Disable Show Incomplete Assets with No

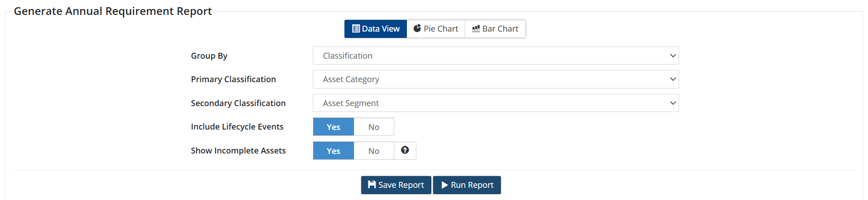[373, 151]
